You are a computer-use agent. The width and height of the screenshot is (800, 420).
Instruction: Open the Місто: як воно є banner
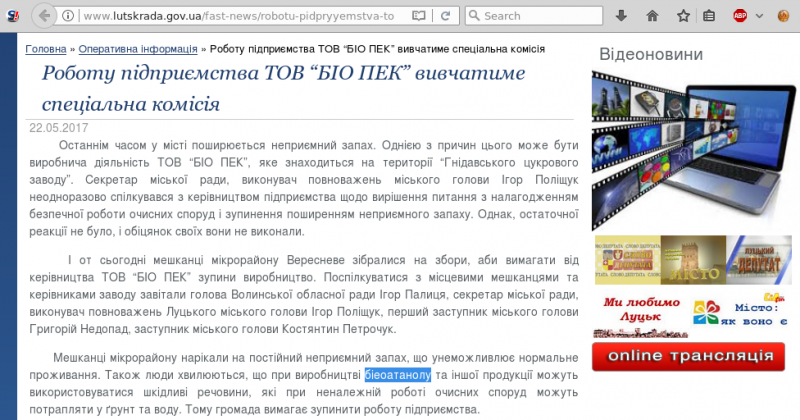pos(741,312)
